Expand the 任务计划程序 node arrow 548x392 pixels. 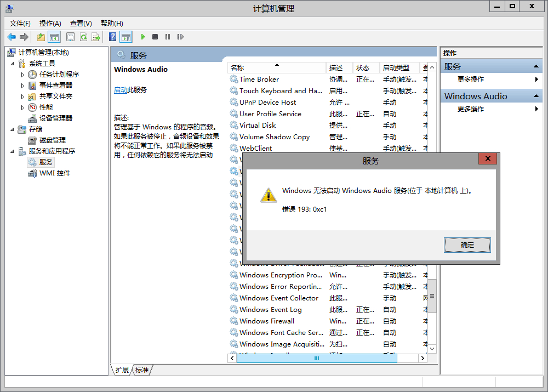pyautogui.click(x=22, y=75)
